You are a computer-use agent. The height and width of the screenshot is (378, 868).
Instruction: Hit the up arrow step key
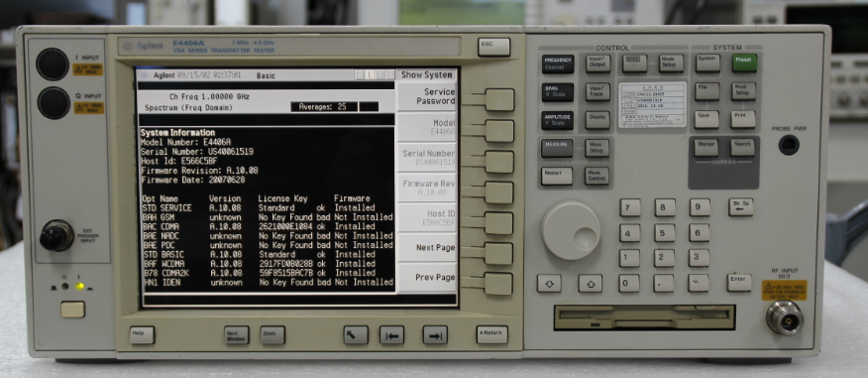pyautogui.click(x=591, y=283)
